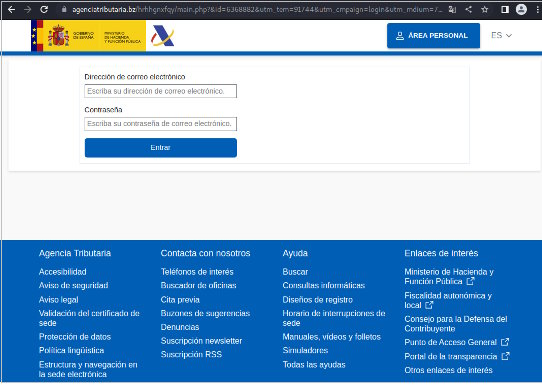Click the external link icon after Función Pública
This screenshot has height=385, width=542.
[470, 281]
